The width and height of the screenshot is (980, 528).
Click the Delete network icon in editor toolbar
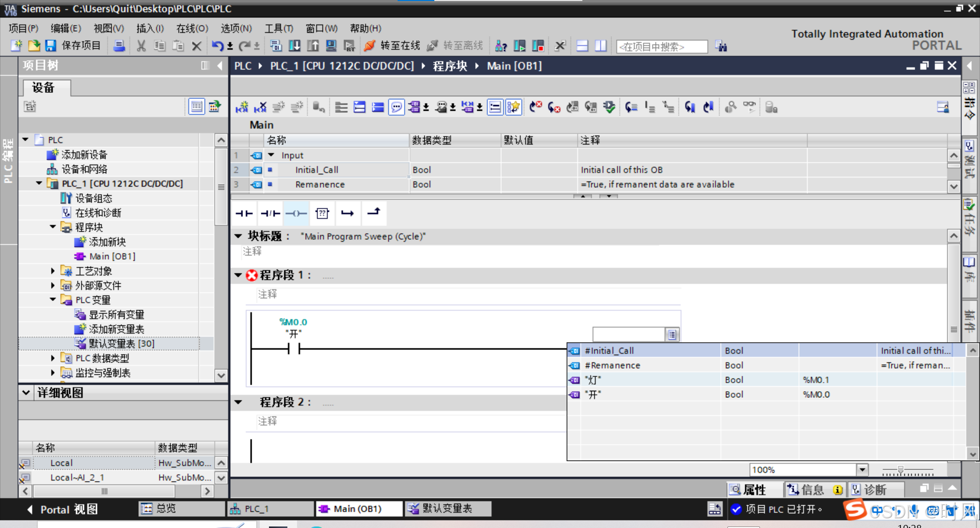point(260,107)
